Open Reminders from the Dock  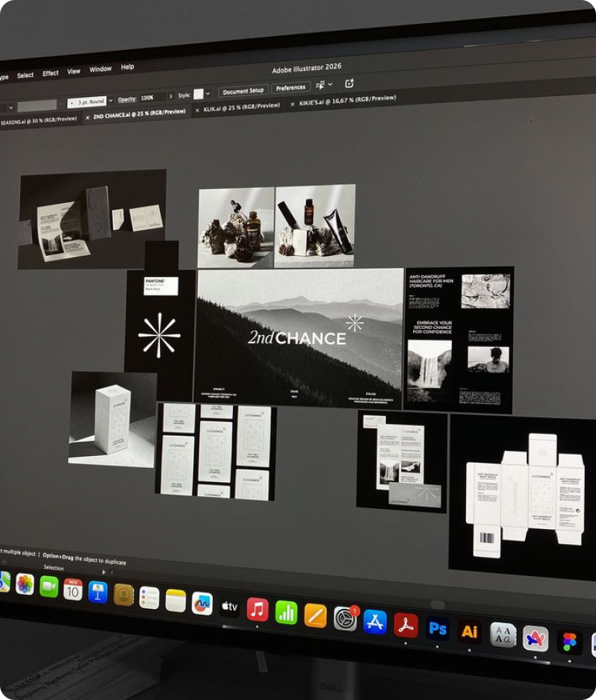tap(149, 598)
